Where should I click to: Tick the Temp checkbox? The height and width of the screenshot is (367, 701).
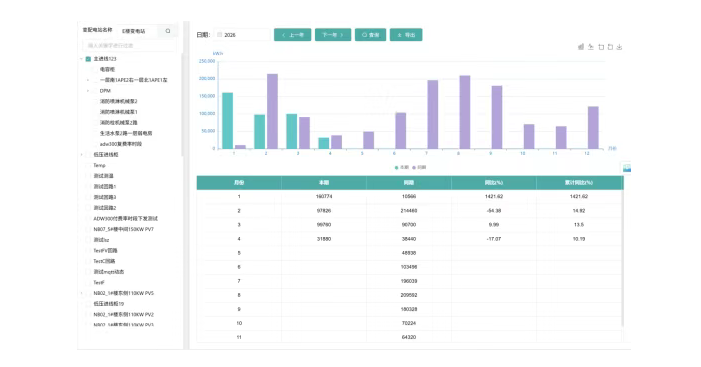[x=88, y=165]
